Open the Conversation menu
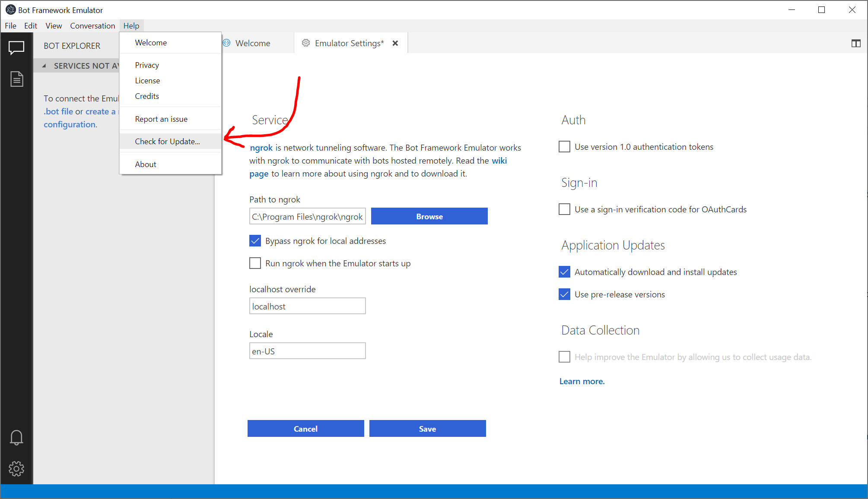 coord(92,26)
